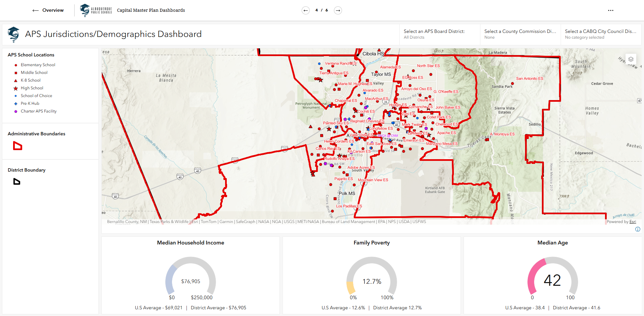Screen dimensions: 644x316
Task: Click the District Boundary black symbol
Action: tap(17, 182)
